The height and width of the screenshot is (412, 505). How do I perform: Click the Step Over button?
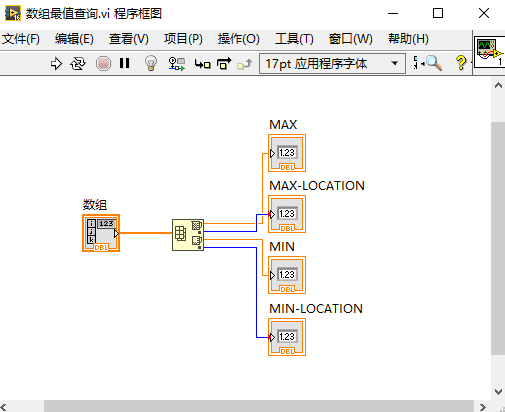(x=224, y=63)
